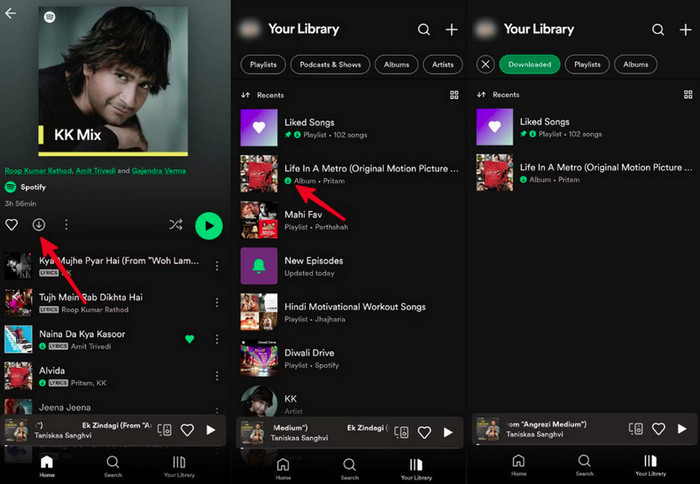This screenshot has height=484, width=700.
Task: Like the KK Mix playlist with the heart
Action: 12,225
